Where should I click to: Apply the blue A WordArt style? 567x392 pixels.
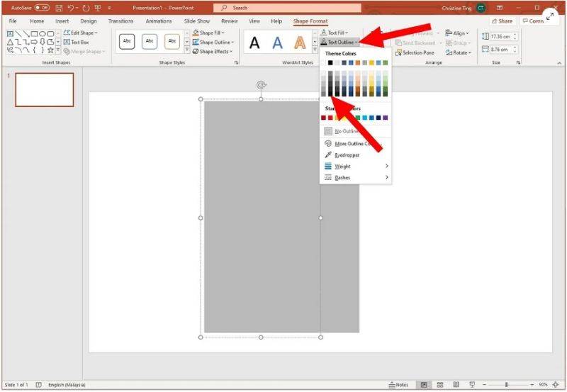click(x=277, y=43)
